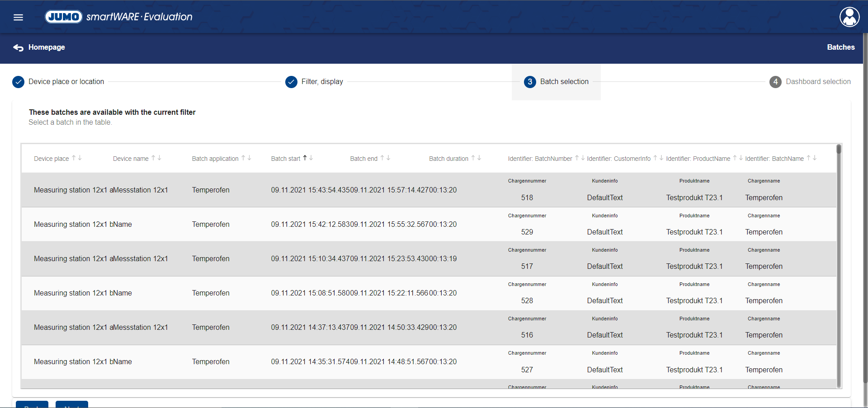Open the user profile account icon
Screen dimensions: 868x408
[x=849, y=17]
